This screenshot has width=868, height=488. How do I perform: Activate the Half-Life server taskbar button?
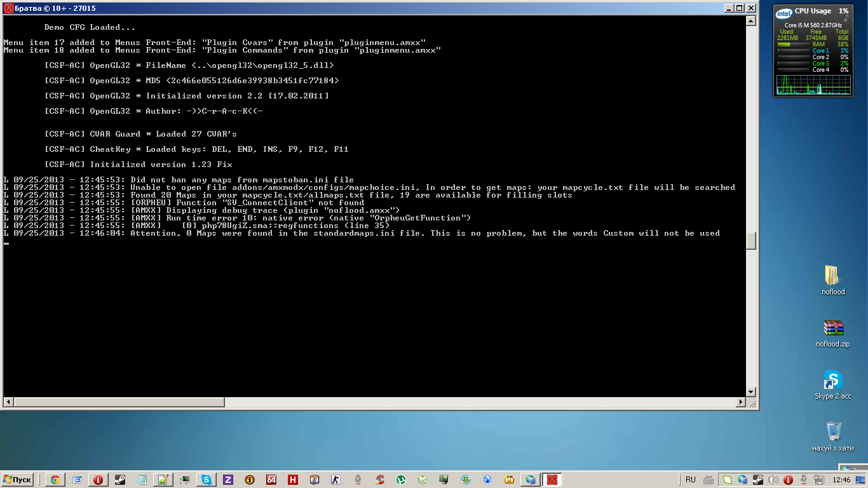tap(552, 480)
